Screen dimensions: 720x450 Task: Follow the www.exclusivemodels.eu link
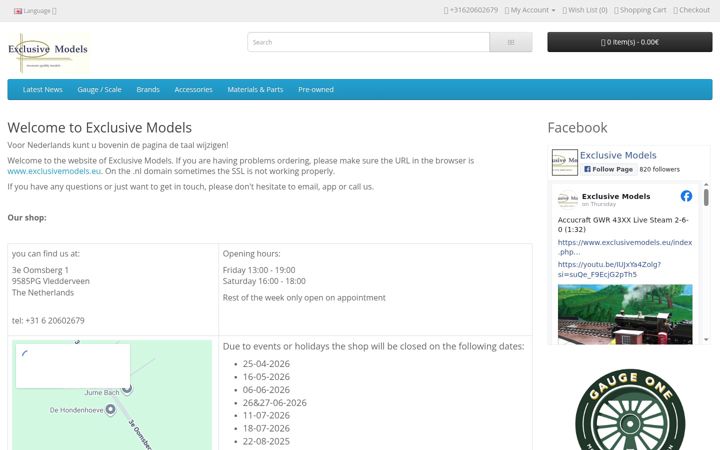click(x=54, y=171)
